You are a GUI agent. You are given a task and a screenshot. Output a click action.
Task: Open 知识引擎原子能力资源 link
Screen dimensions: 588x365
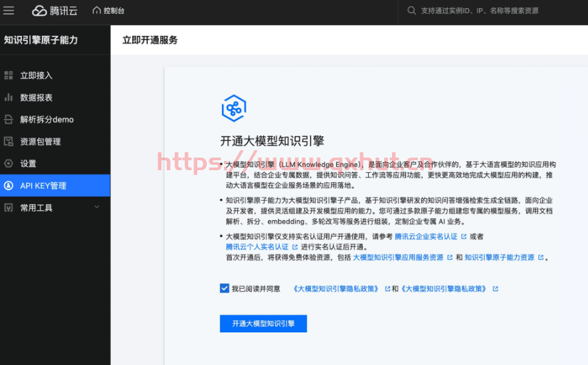pos(499,257)
